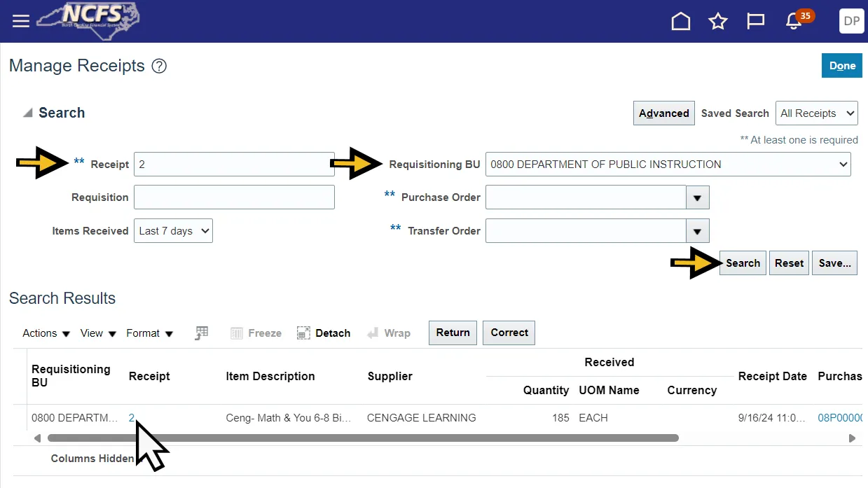The image size is (868, 488).
Task: Expand the Purchase Order dropdown arrow
Action: 697,198
